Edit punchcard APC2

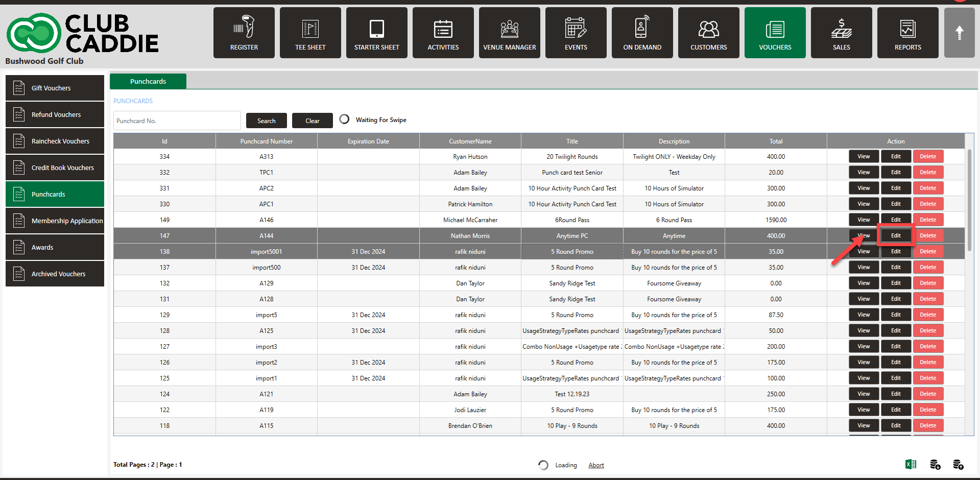coord(896,188)
